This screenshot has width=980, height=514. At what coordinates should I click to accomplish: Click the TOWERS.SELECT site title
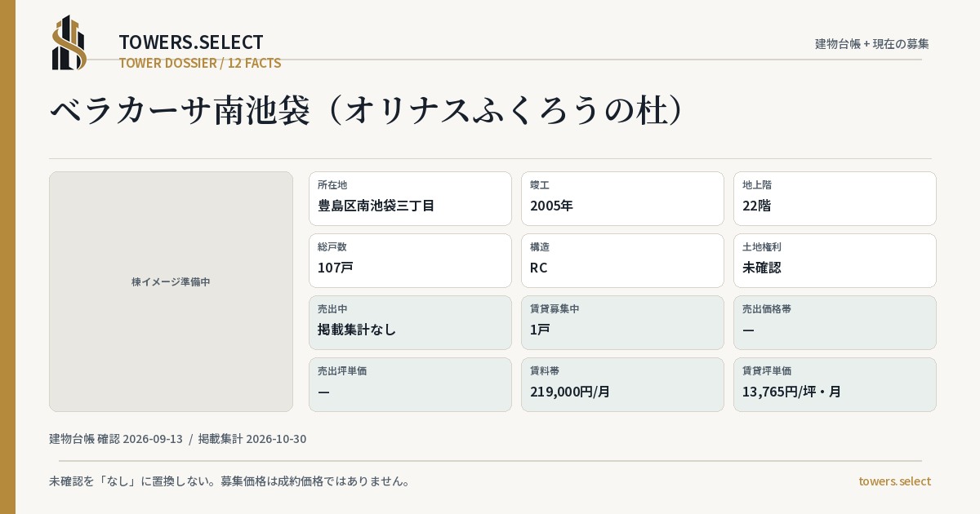pyautogui.click(x=191, y=42)
